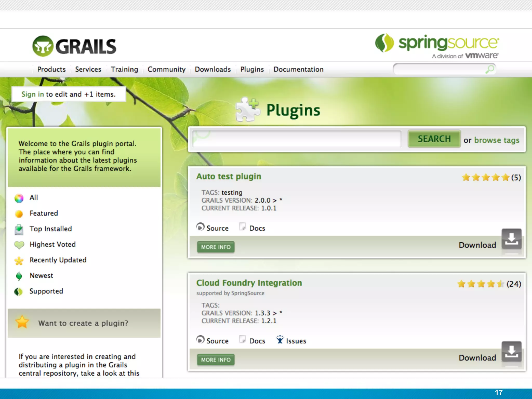The image size is (532, 399).
Task: Show Top Installed plugins
Action: 50,229
